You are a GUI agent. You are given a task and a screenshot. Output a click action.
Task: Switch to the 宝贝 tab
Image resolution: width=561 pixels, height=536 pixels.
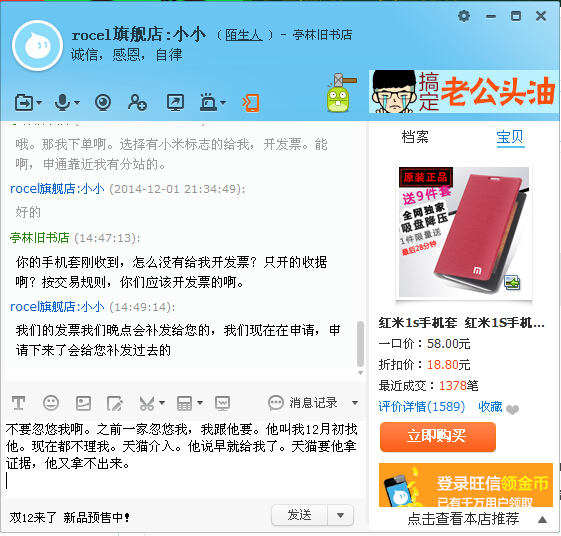[510, 137]
